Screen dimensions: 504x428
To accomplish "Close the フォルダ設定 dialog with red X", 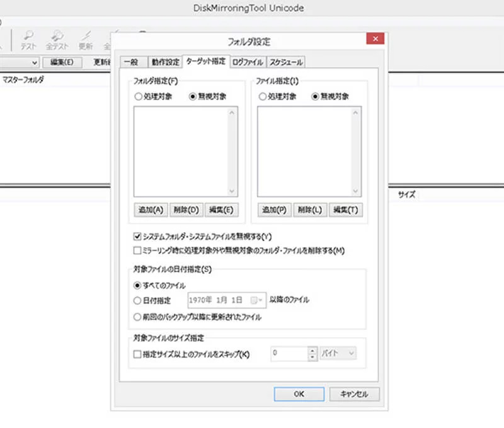I will point(375,40).
